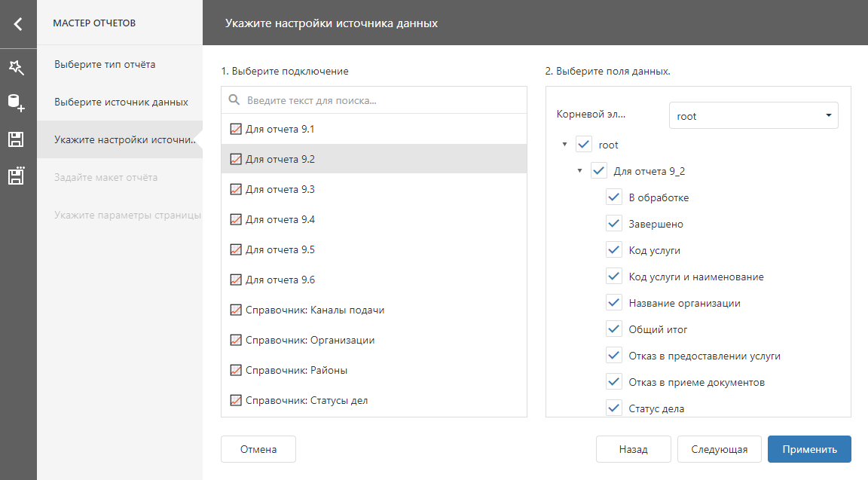
Task: Collapse the root tree node
Action: click(x=564, y=145)
